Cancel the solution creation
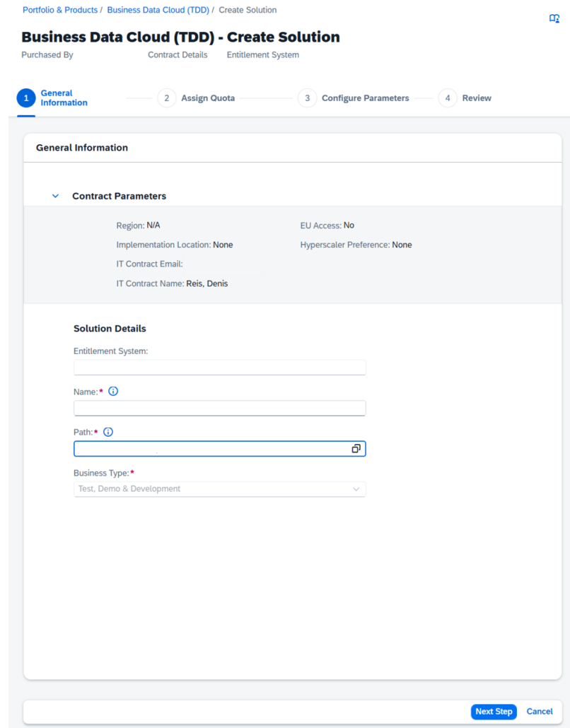 click(x=540, y=711)
